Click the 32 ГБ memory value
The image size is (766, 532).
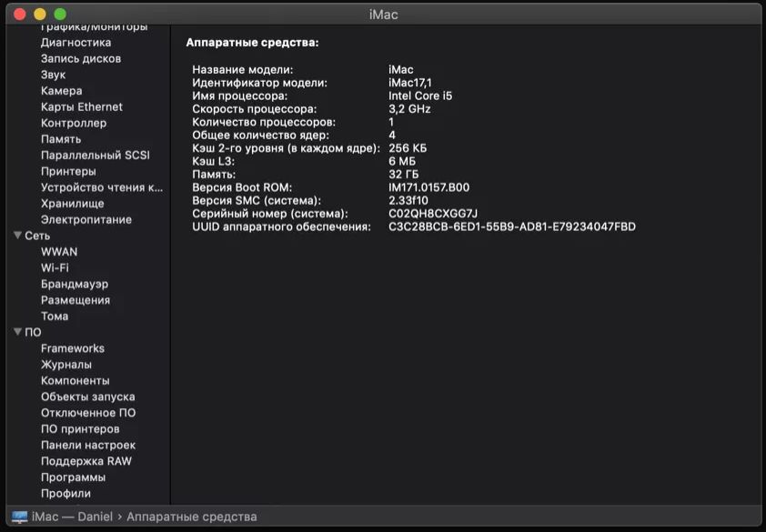404,175
